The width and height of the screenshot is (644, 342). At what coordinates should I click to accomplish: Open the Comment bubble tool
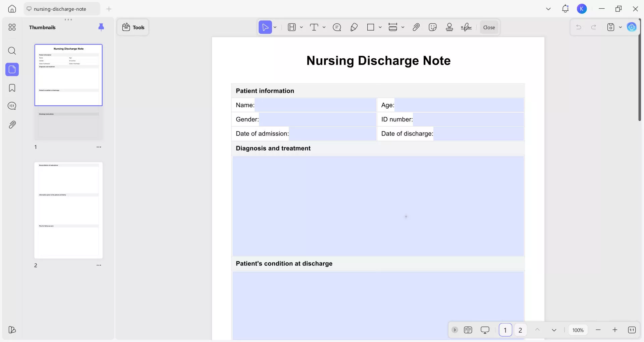pos(337,27)
